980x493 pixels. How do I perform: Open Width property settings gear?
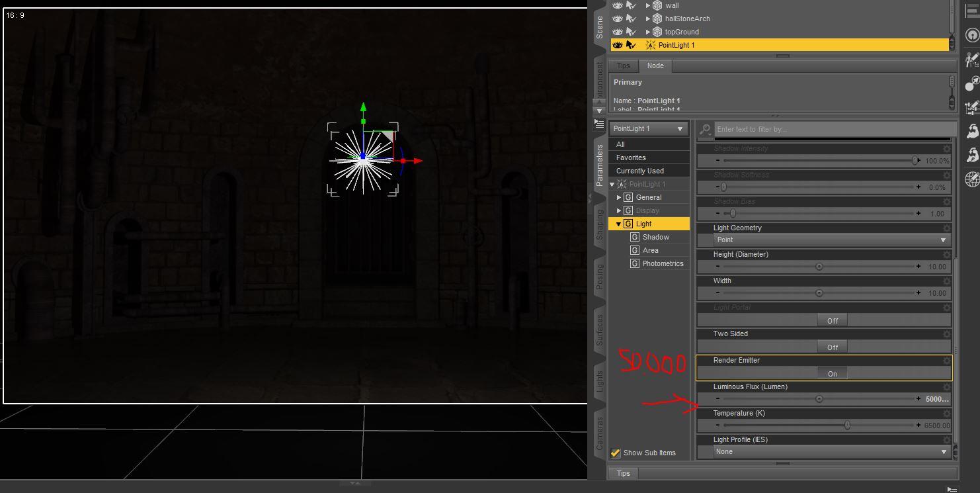947,281
